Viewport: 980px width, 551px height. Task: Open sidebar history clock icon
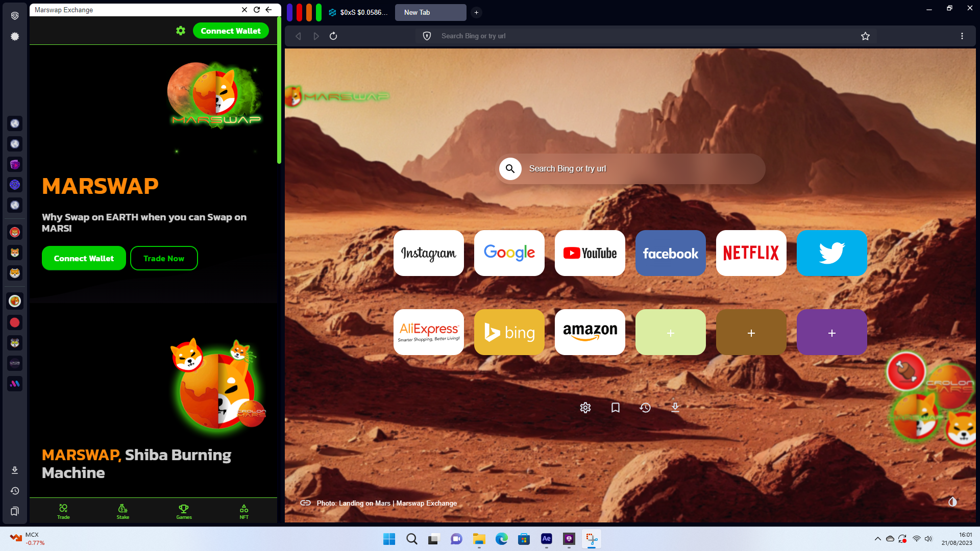[x=15, y=491]
